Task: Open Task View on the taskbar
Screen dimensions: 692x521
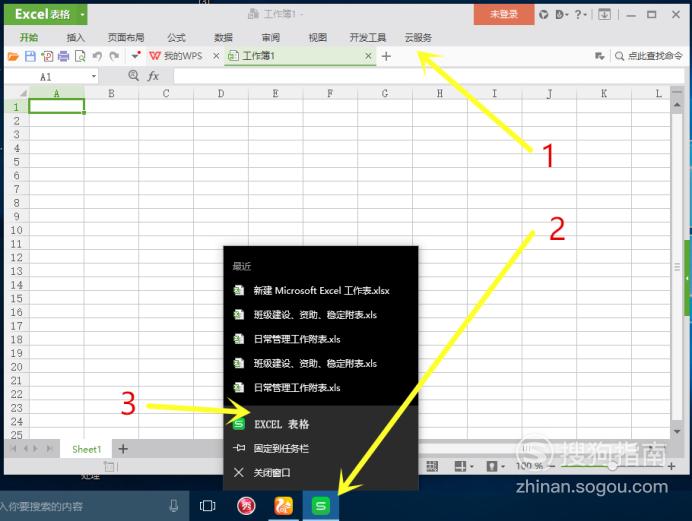Action: (207, 506)
